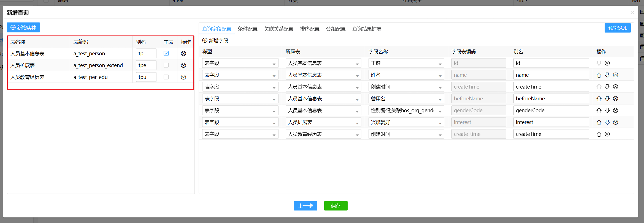
Task: Delete the beforeName field row
Action: click(616, 99)
